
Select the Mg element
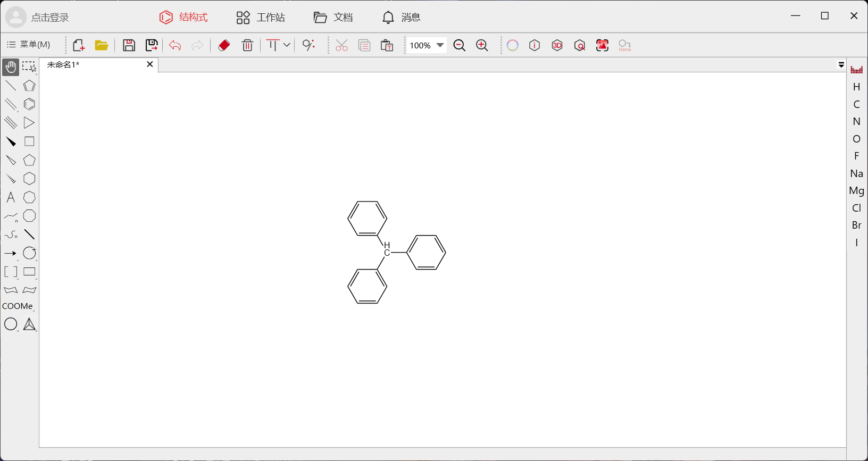[x=857, y=190]
